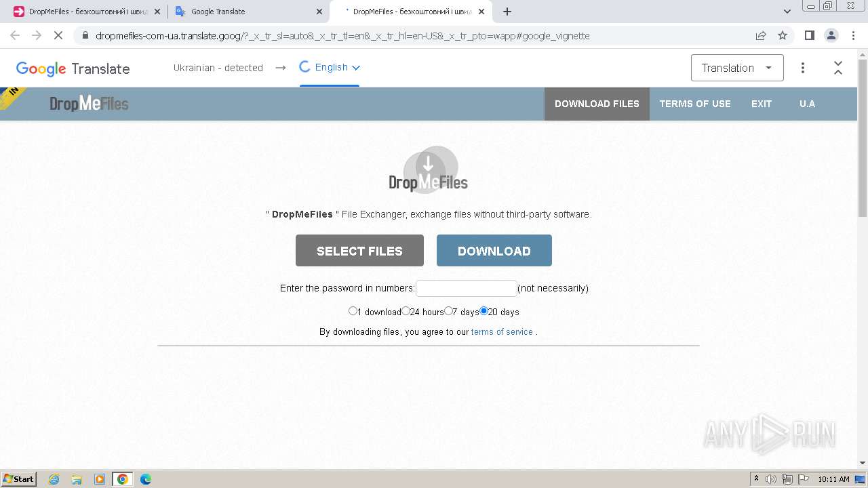Click the SELECT FILES button
The image size is (868, 488).
coord(359,251)
